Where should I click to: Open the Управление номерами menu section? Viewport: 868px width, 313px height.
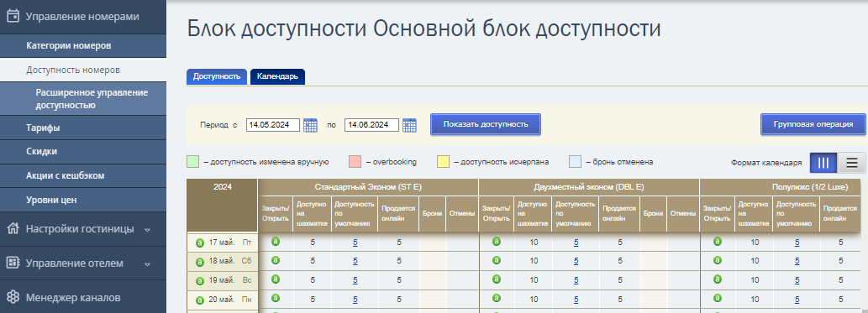point(83,17)
